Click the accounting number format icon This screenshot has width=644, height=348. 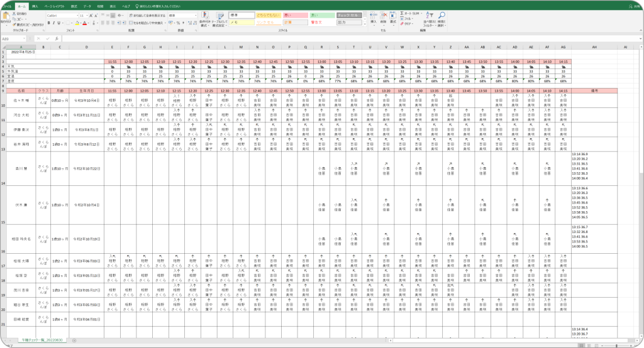click(171, 23)
